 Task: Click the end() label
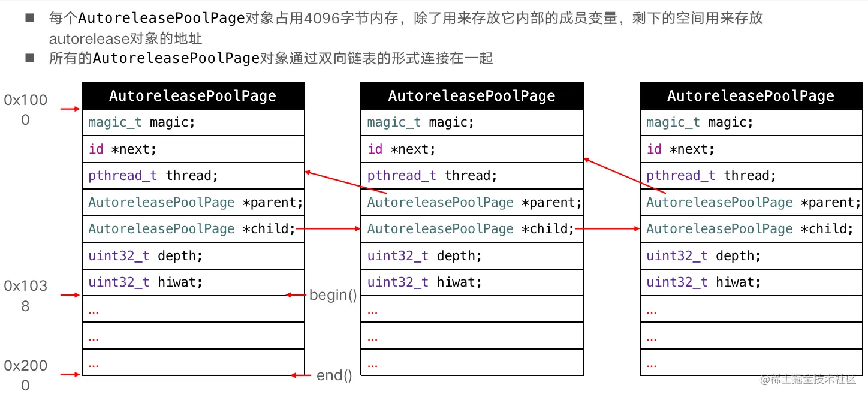(333, 375)
